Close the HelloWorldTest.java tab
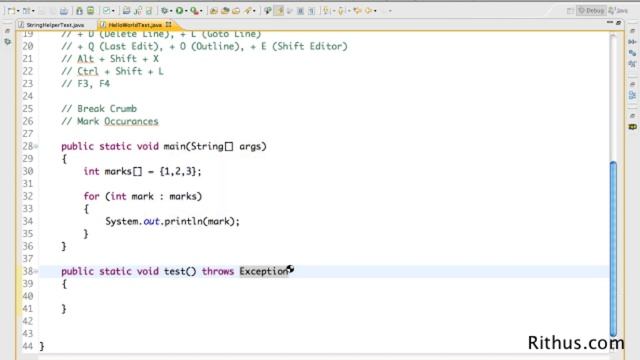Image resolution: width=640 pixels, height=360 pixels. click(169, 25)
